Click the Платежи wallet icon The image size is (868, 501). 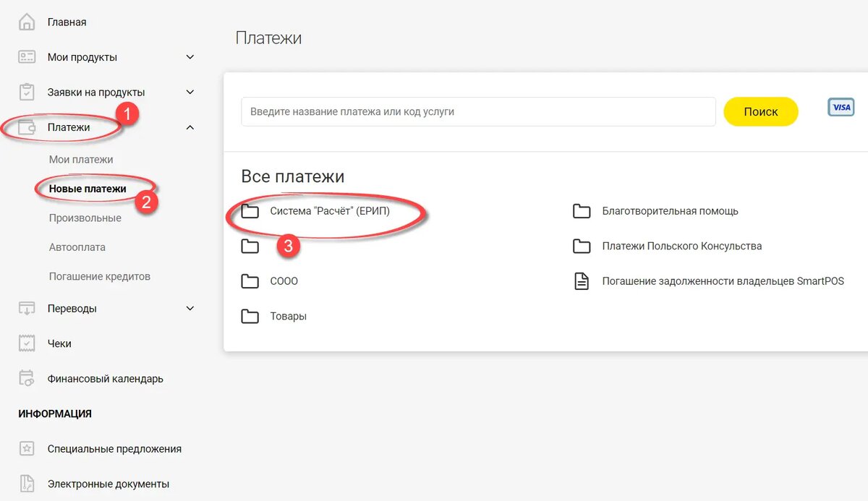click(27, 127)
